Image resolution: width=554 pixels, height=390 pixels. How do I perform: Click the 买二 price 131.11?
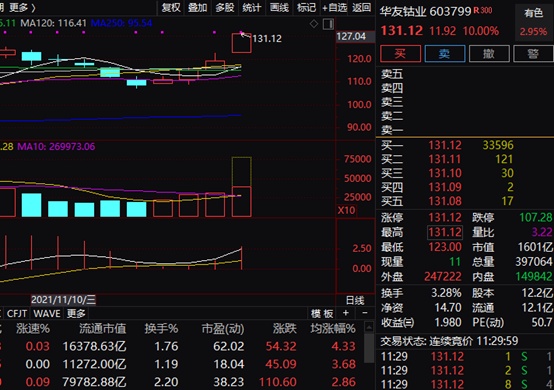point(445,159)
